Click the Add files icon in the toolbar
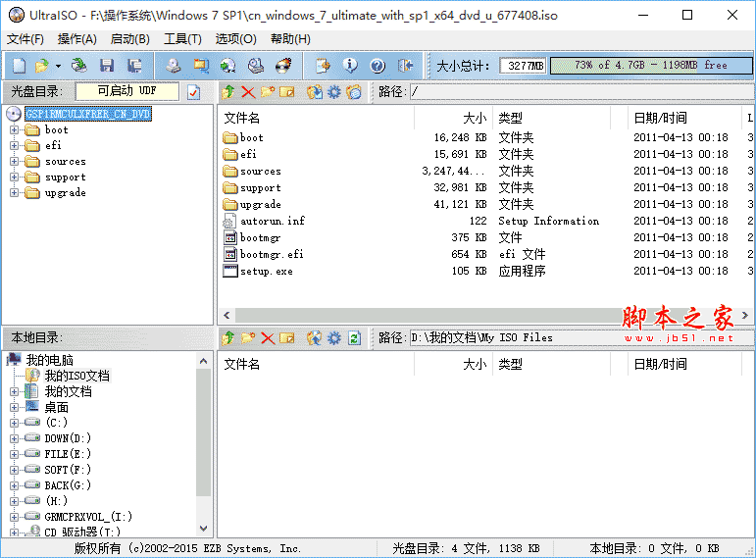This screenshot has width=756, height=558. pos(323,65)
